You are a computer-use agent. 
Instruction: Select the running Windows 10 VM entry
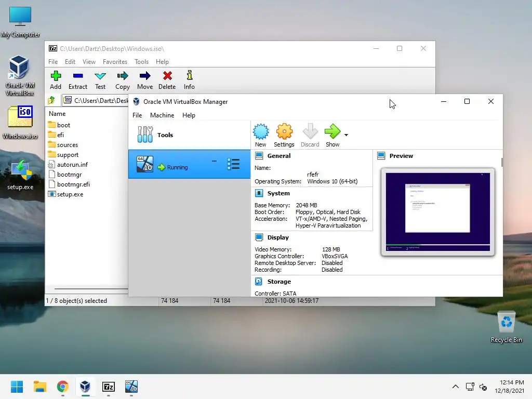click(x=189, y=164)
